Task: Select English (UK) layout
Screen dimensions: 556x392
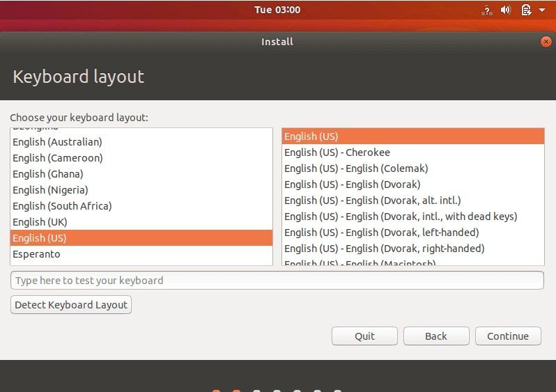Action: point(141,222)
